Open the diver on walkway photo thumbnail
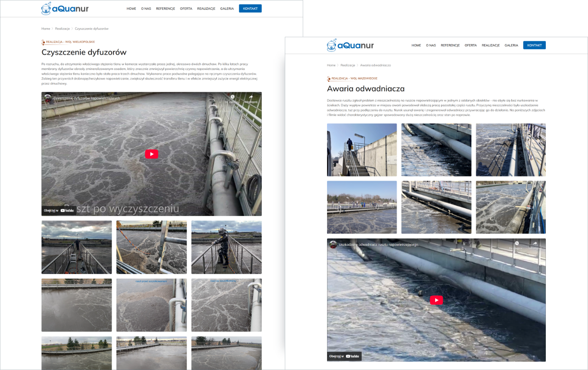588x370 pixels. pyautogui.click(x=226, y=247)
